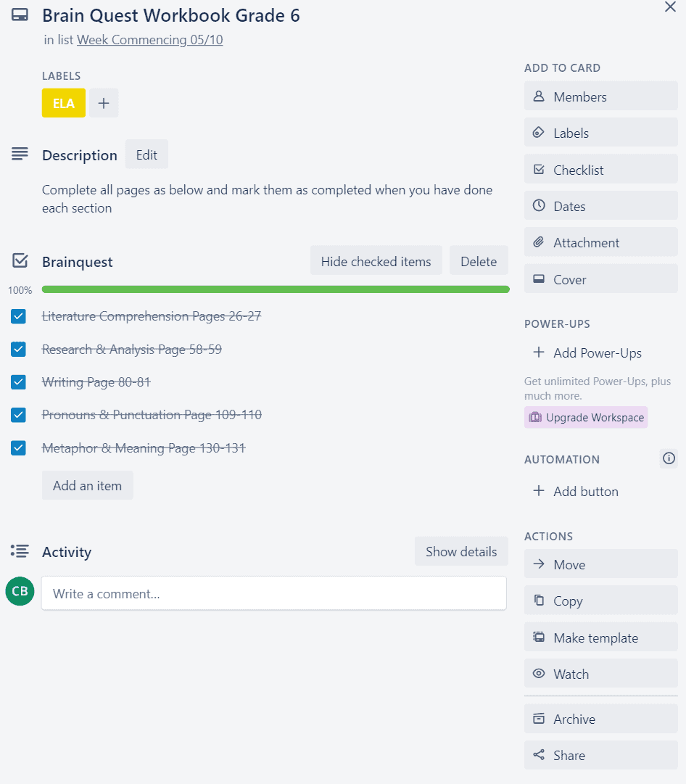Click the Write a comment field
This screenshot has height=784, width=686.
tap(274, 593)
